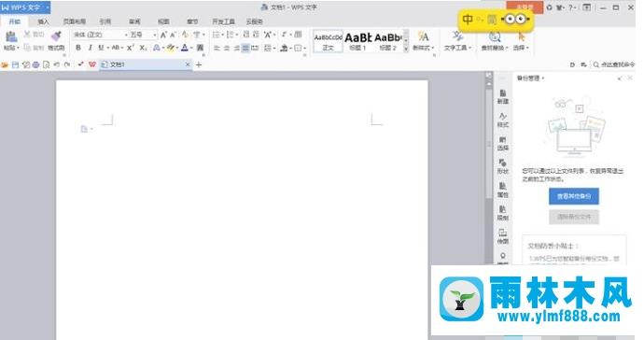
Task: Click the Clear Formatting icon
Action: pyautogui.click(x=185, y=35)
